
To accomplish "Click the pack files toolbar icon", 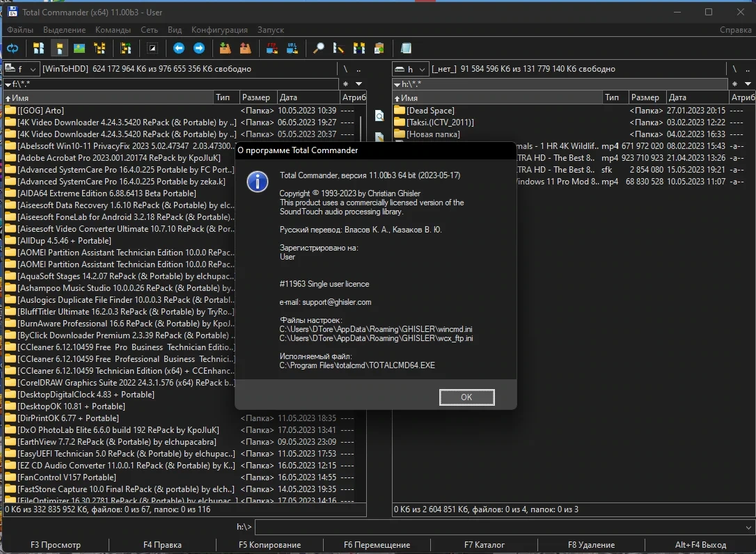I will (225, 48).
